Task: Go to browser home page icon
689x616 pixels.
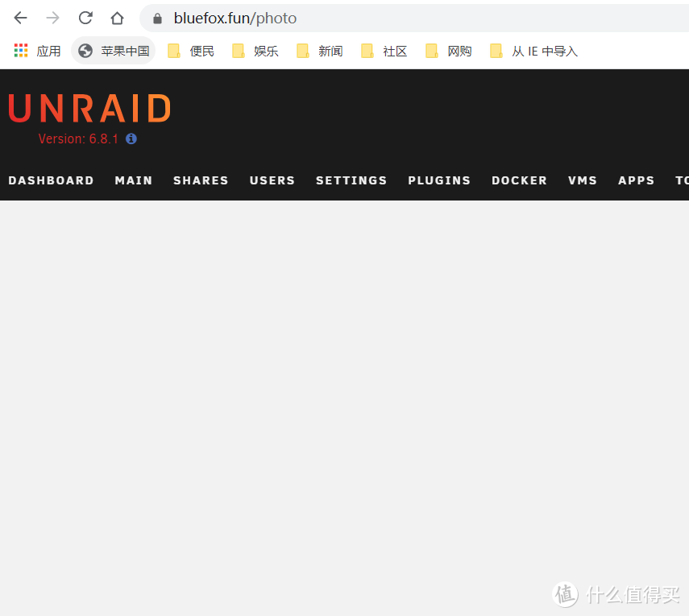Action: (x=117, y=18)
